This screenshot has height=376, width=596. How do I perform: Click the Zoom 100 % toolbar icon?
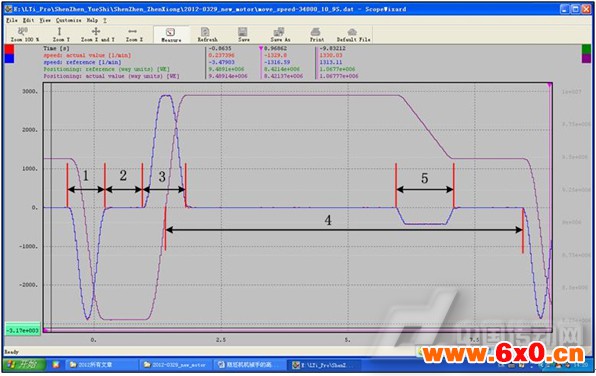[x=24, y=34]
